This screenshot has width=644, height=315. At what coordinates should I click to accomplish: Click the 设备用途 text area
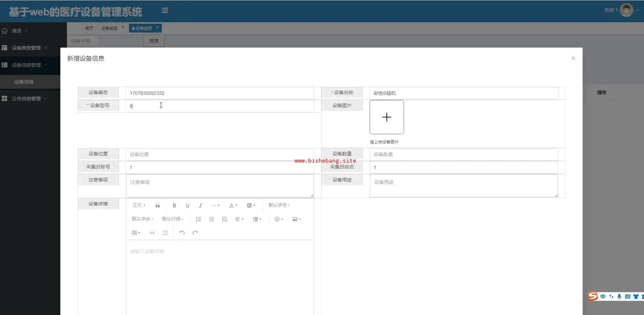coord(464,186)
